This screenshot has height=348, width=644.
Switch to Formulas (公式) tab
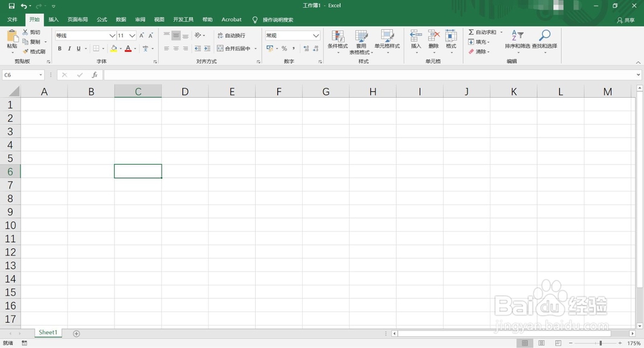102,20
